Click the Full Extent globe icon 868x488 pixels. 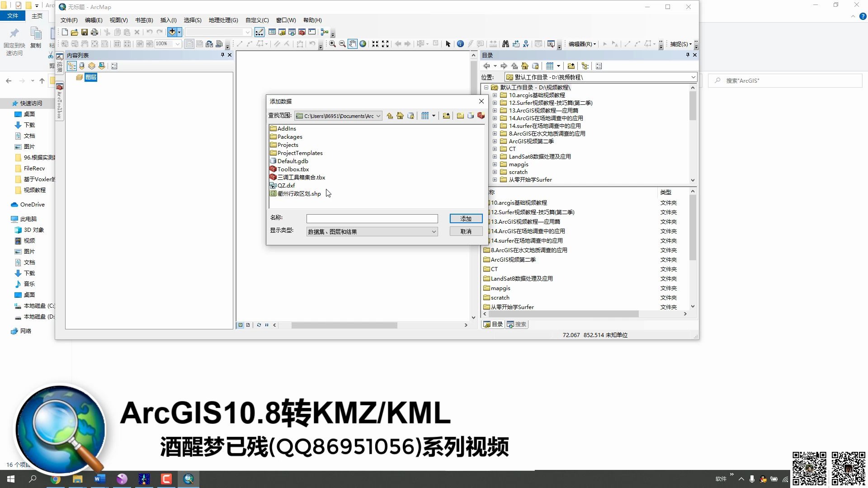[363, 44]
